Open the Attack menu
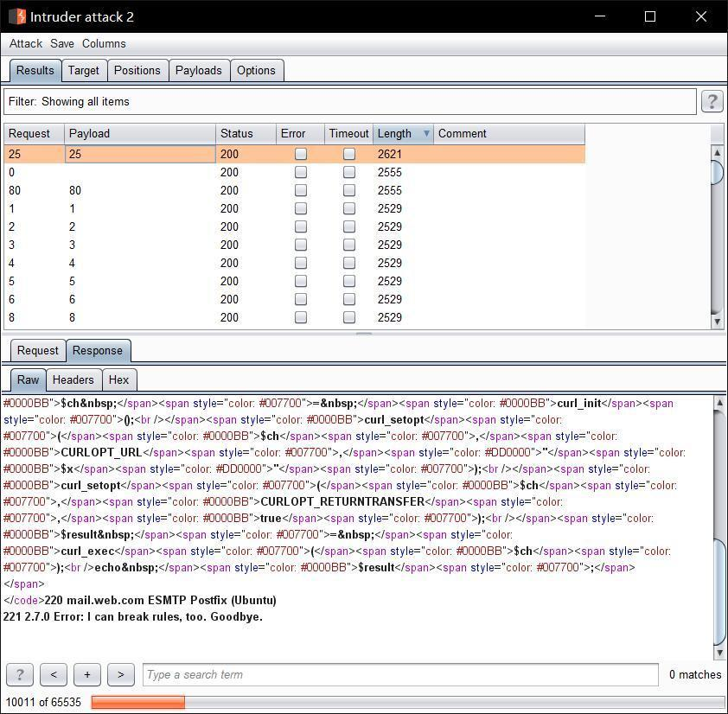 coord(25,43)
